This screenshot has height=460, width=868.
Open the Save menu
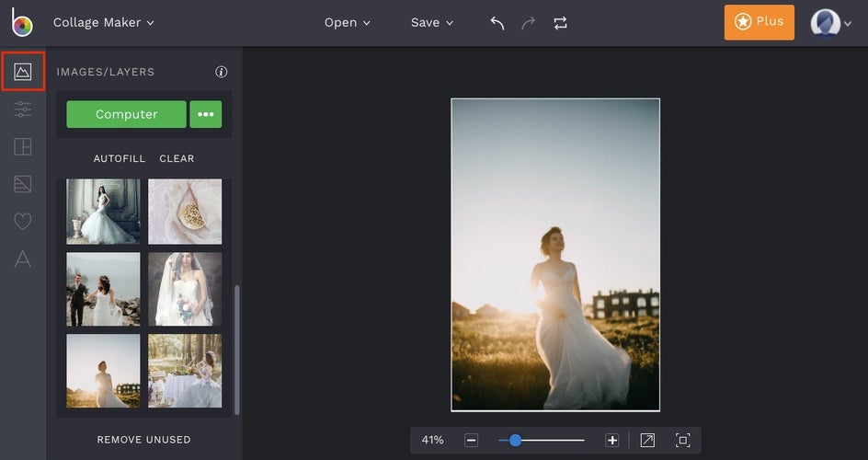click(x=432, y=23)
